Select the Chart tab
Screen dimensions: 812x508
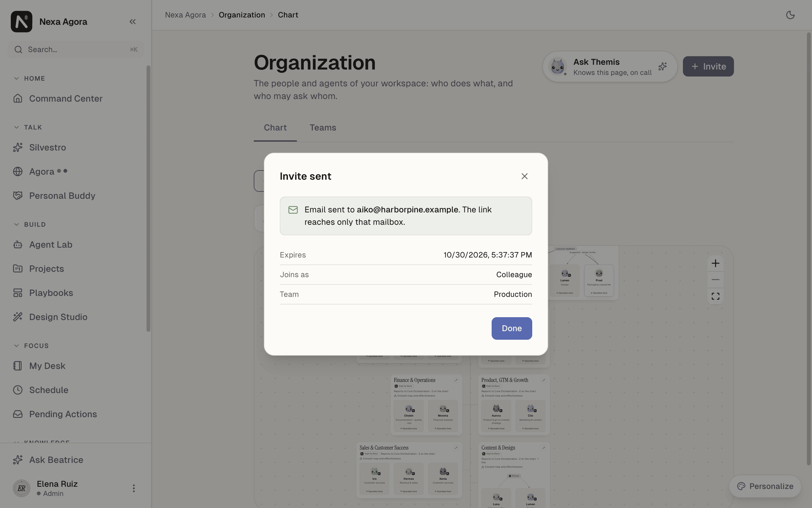tap(275, 128)
